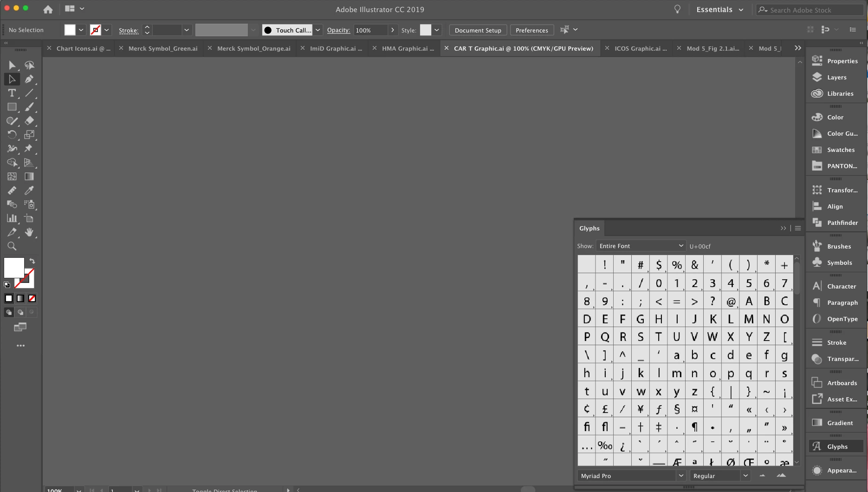Select the Selection tool arrow

12,65
